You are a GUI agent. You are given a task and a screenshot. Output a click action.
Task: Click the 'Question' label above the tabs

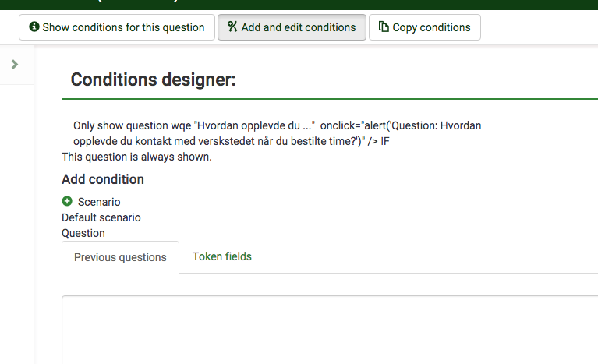[x=83, y=233]
